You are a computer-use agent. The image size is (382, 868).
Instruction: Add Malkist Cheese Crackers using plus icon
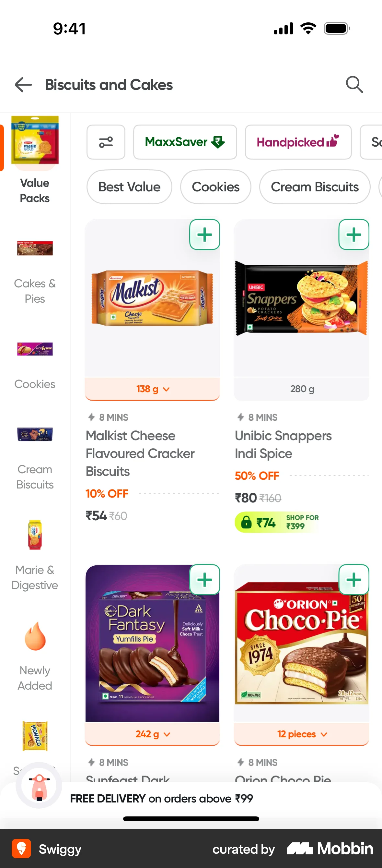(x=204, y=235)
